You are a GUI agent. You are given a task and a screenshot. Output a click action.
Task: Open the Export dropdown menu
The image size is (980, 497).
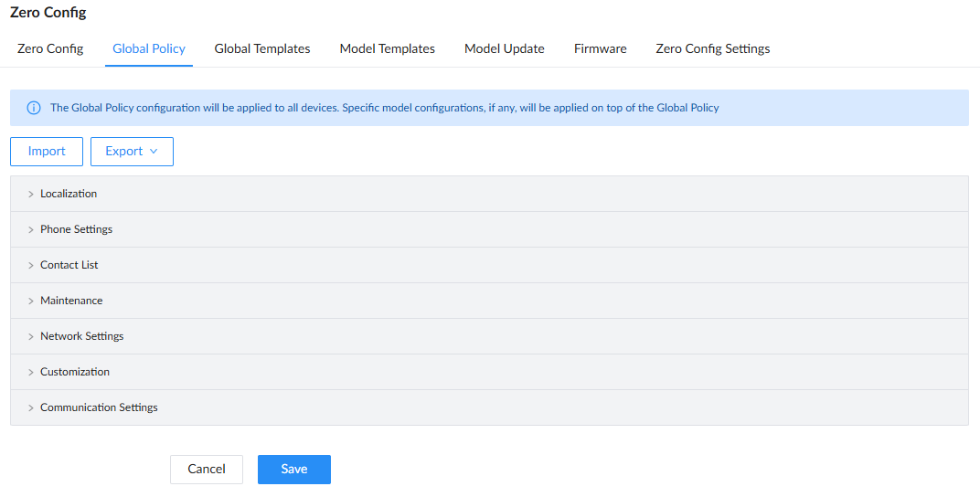[132, 152]
